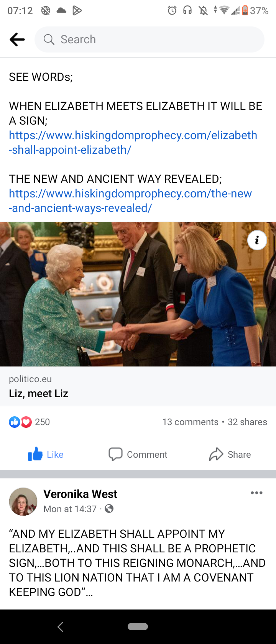
Task: View the 32 shares
Action: [247, 422]
